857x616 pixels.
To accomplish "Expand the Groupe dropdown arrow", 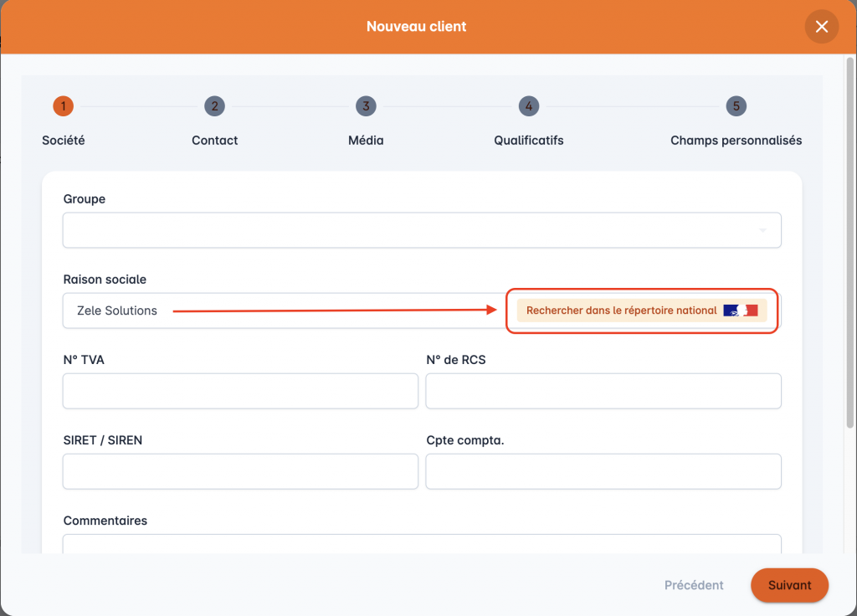I will 762,230.
